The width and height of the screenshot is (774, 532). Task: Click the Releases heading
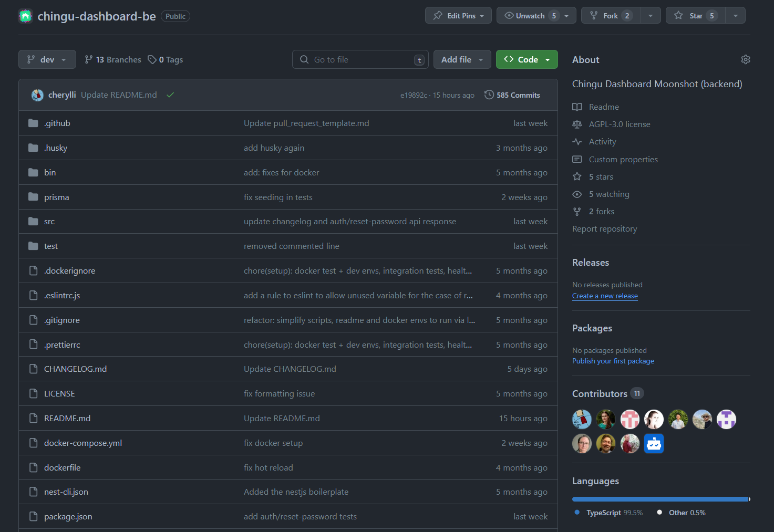tap(591, 262)
